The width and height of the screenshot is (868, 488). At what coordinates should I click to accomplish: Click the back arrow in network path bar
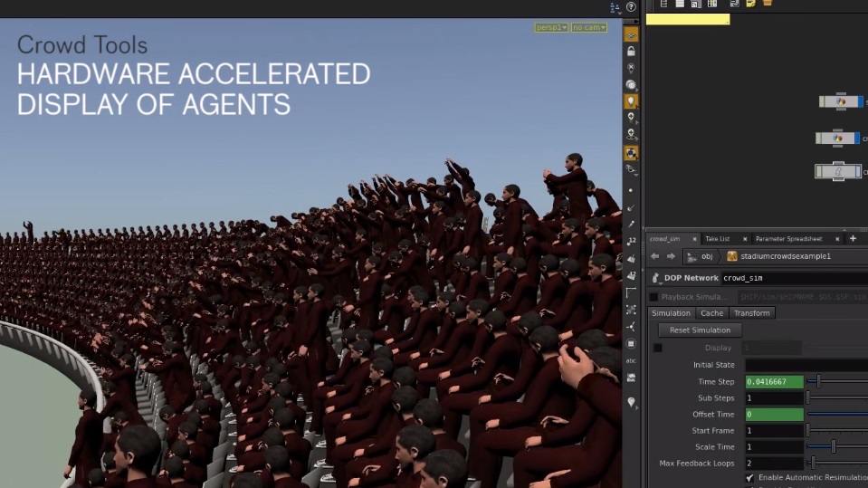(x=655, y=256)
